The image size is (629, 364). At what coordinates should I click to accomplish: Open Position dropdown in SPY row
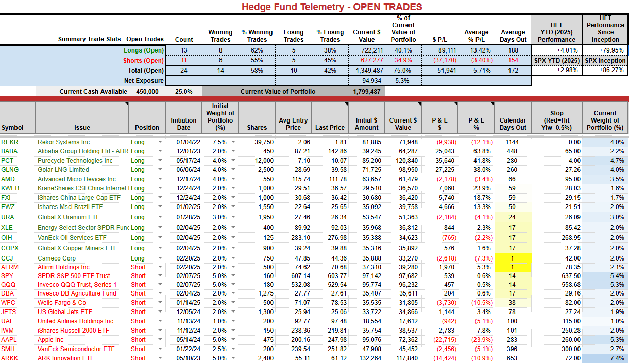tap(160, 276)
